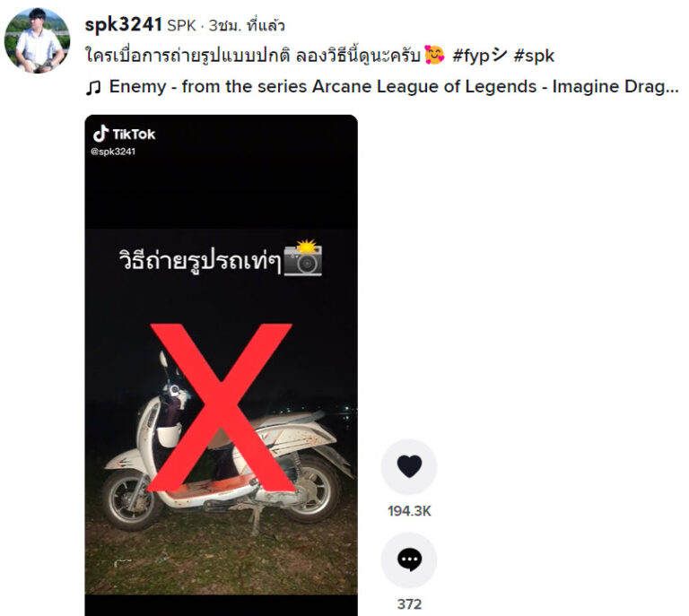The height and width of the screenshot is (616, 689).
Task: Click the post timestamp after SPK
Action: tap(247, 25)
